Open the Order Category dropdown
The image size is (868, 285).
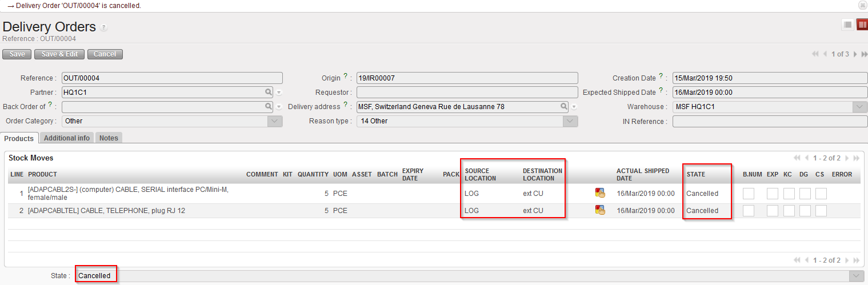[275, 121]
